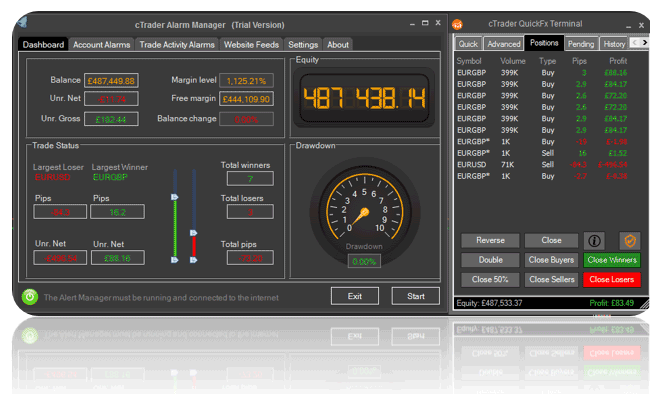Click the red Close Losers button

click(612, 280)
